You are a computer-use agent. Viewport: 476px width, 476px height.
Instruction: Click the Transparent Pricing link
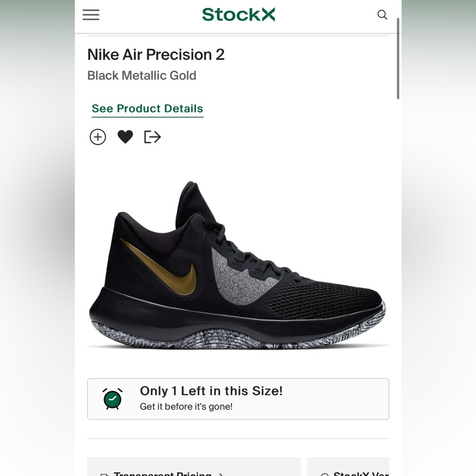(x=163, y=474)
